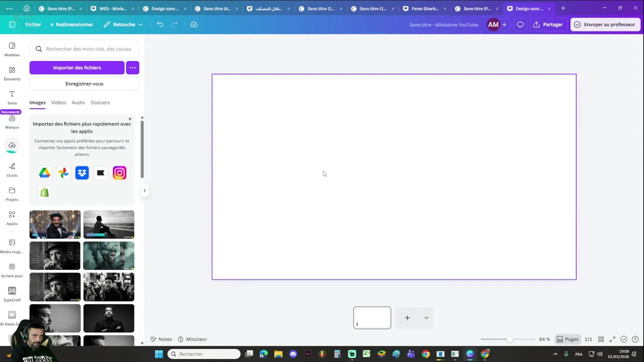Click Envoyer au professeur button
This screenshot has height=362, width=644.
[x=605, y=24]
